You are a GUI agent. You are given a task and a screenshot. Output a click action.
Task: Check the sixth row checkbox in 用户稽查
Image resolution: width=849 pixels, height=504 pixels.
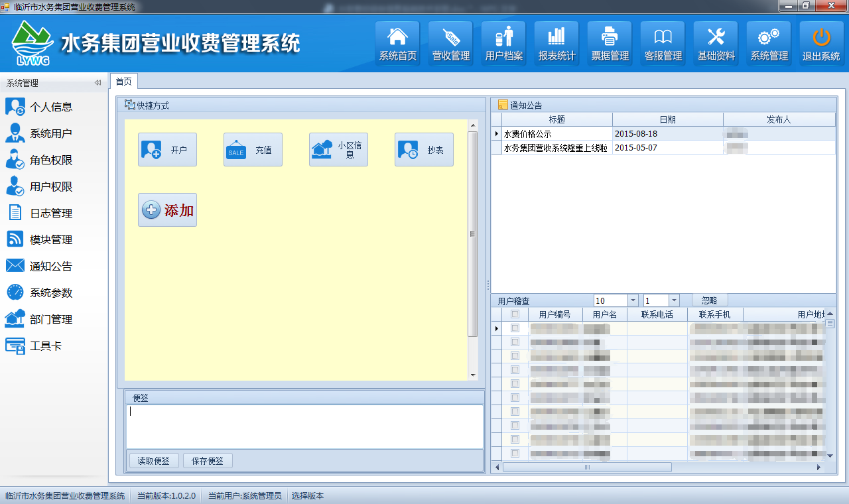pos(515,398)
